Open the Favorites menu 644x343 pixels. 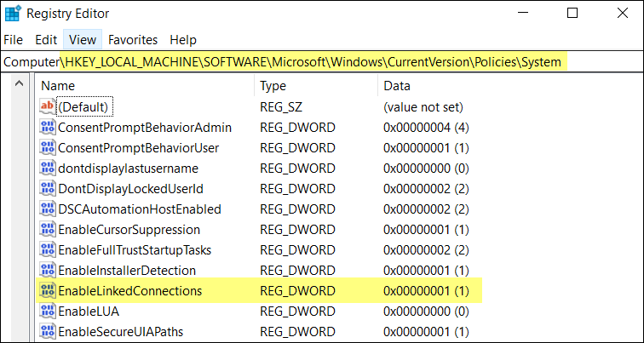coord(133,40)
